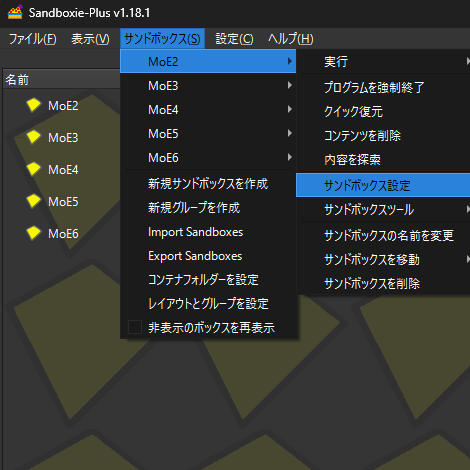
Task: Expand the MoE4 submenu arrow
Action: pyautogui.click(x=290, y=109)
